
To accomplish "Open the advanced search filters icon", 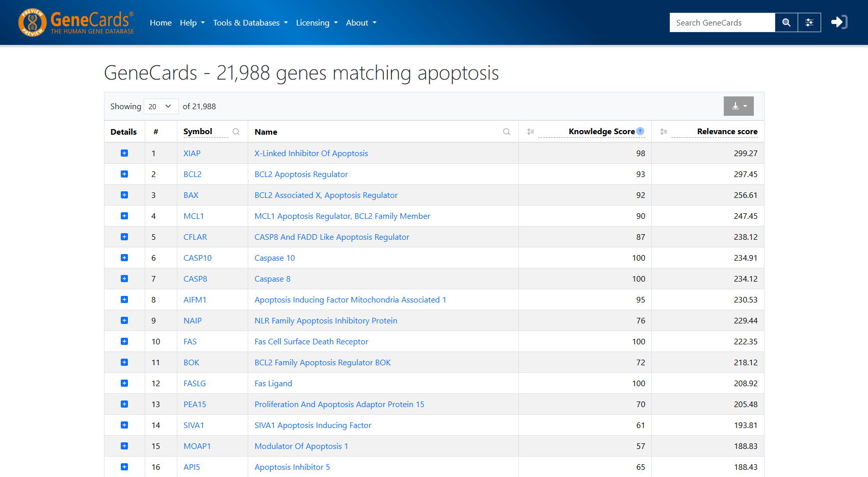I will click(809, 22).
